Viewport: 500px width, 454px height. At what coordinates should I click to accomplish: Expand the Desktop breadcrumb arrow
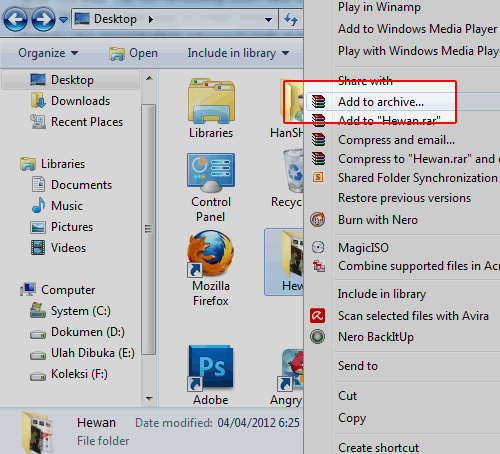151,19
